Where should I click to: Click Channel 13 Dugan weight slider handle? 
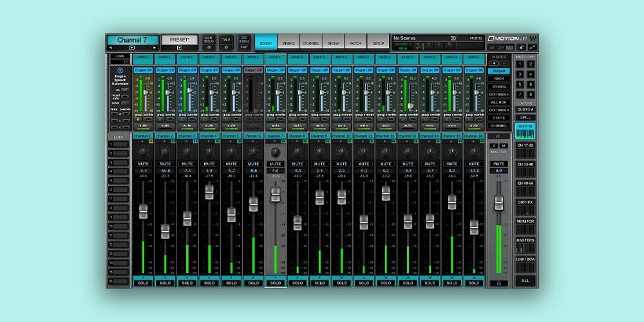click(x=411, y=106)
